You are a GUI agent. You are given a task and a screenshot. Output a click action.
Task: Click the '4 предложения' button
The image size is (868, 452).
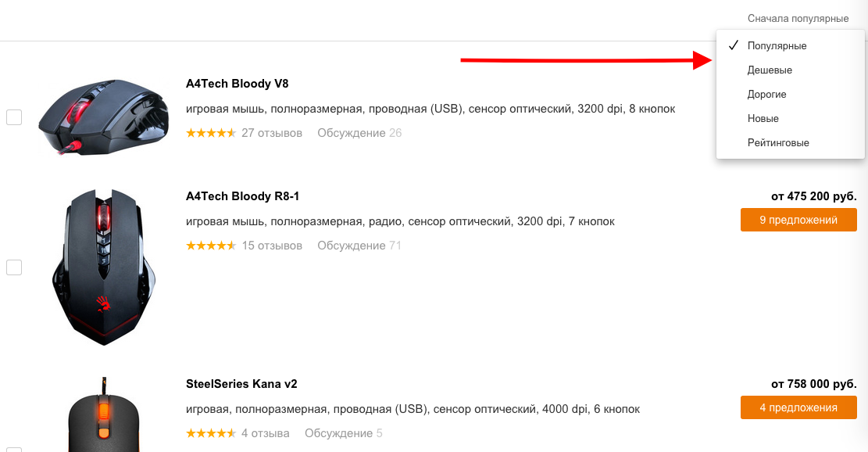click(798, 407)
